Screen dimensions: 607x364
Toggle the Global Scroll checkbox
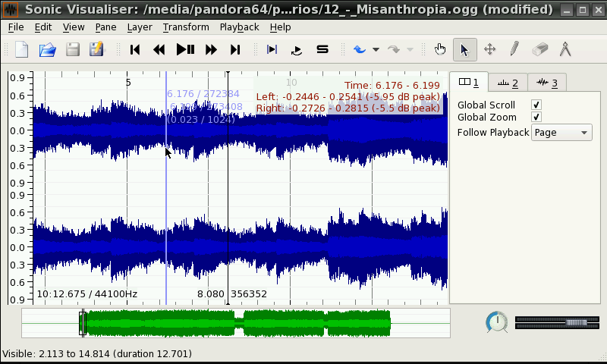pos(536,105)
